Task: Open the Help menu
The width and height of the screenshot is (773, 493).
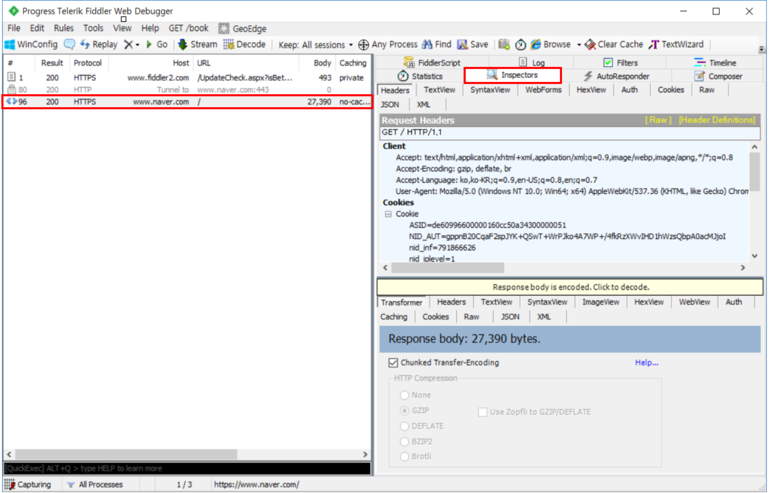Action: coord(150,28)
